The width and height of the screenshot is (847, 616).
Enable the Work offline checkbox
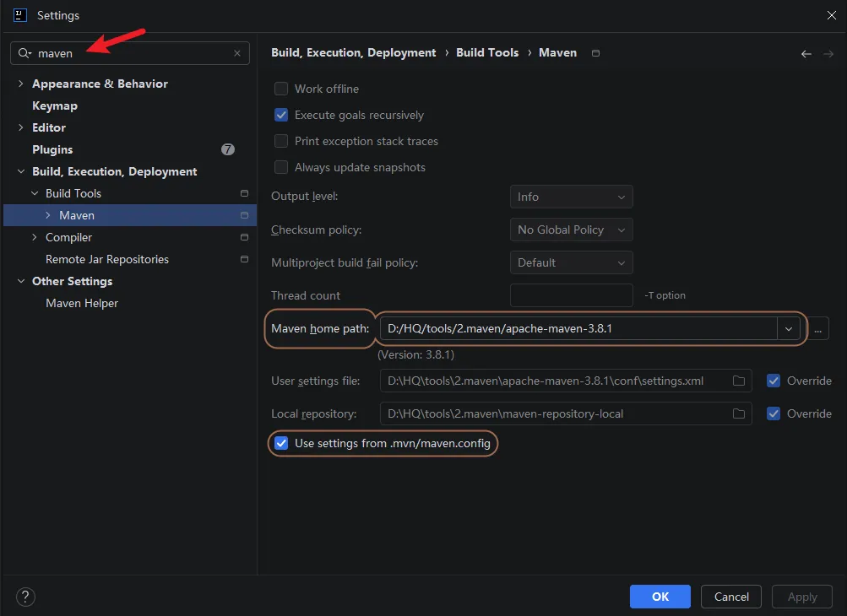[x=281, y=89]
